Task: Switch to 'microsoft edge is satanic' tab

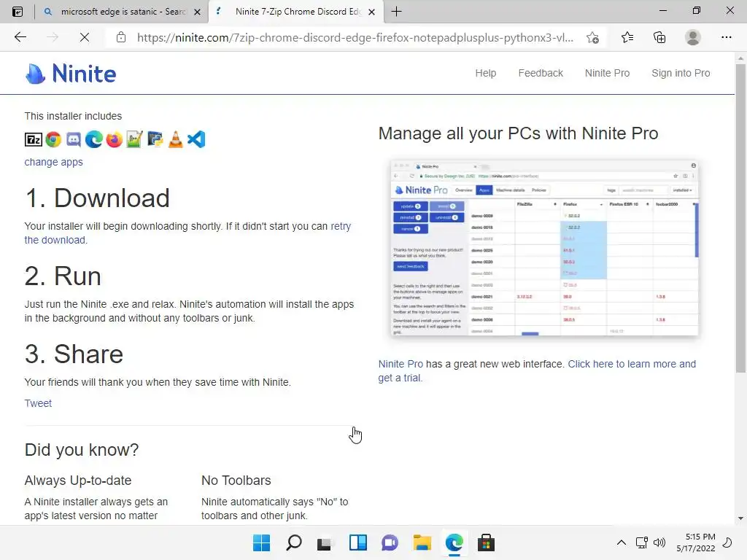Action: [123, 12]
